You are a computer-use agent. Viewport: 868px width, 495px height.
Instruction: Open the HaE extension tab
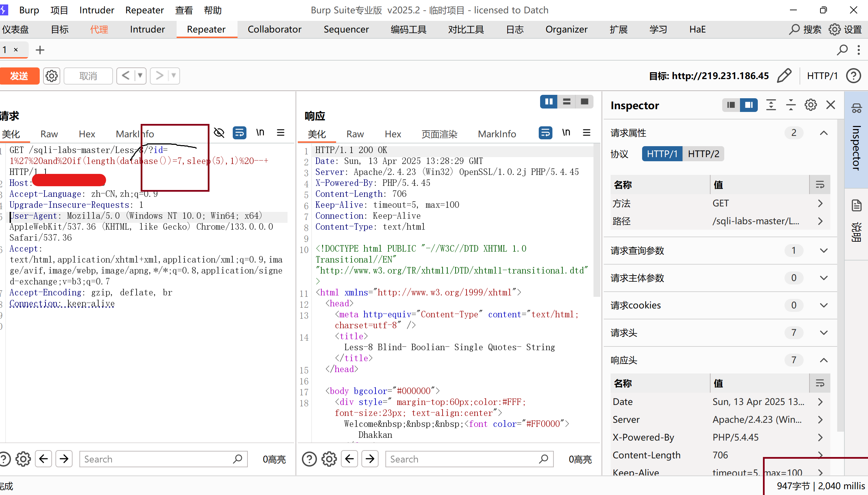(697, 29)
